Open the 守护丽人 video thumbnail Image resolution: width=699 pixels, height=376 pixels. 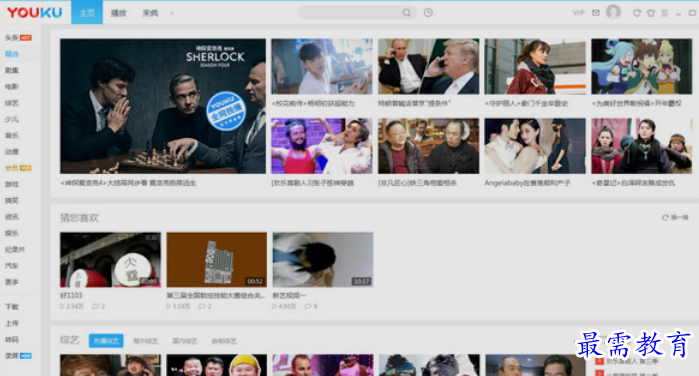535,66
